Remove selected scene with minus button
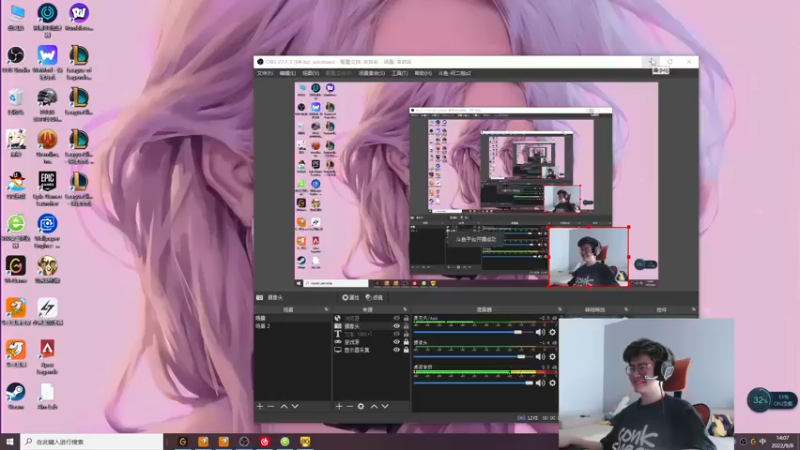 [x=271, y=406]
